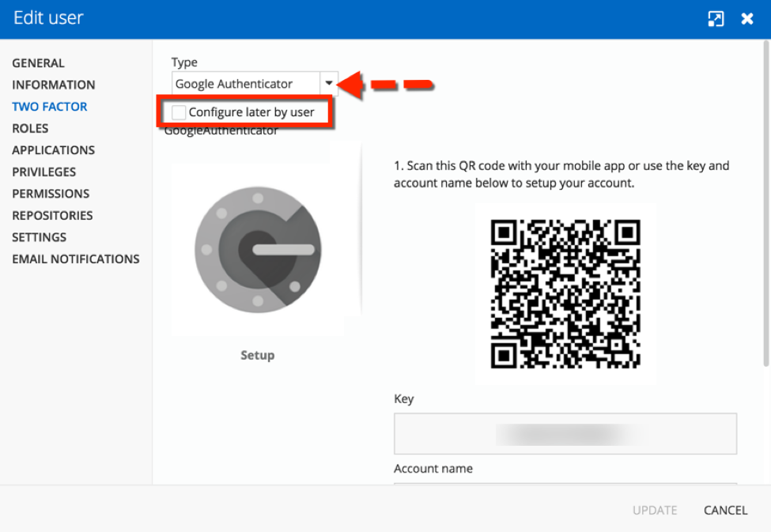This screenshot has width=771, height=532.
Task: View the Settings section
Action: 39,237
